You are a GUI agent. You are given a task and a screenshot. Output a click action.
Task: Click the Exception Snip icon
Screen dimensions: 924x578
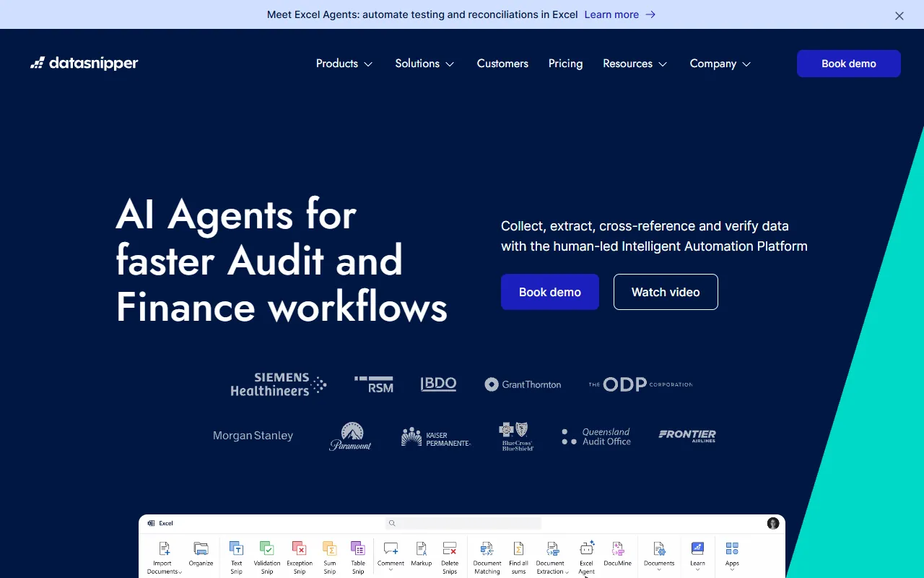(299, 550)
